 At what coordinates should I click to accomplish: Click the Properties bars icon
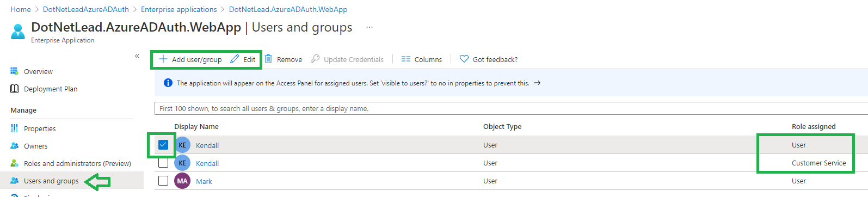(14, 128)
